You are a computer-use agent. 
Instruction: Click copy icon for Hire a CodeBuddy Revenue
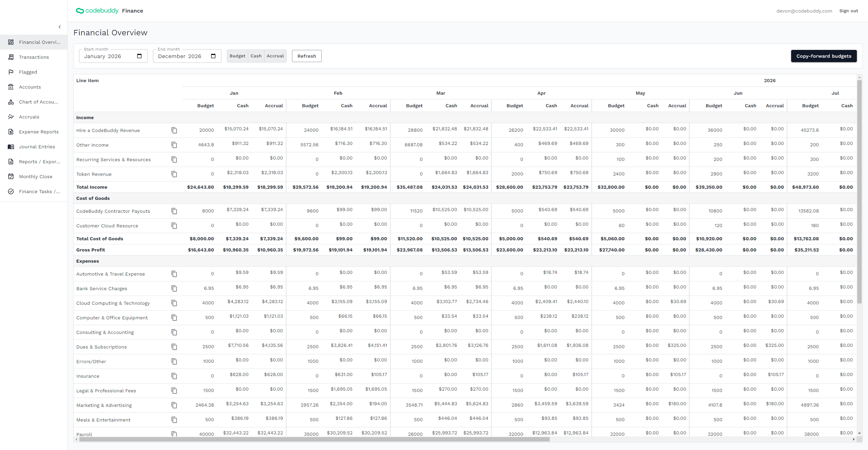[174, 130]
